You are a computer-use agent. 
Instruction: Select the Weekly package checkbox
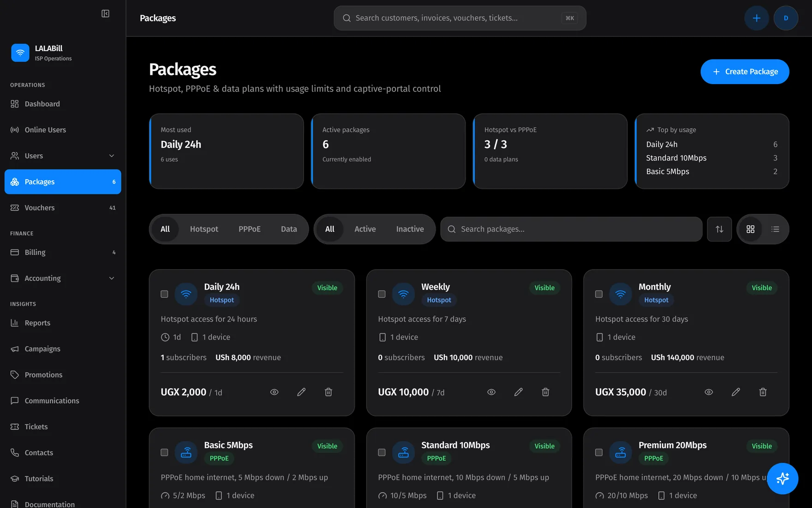382,294
